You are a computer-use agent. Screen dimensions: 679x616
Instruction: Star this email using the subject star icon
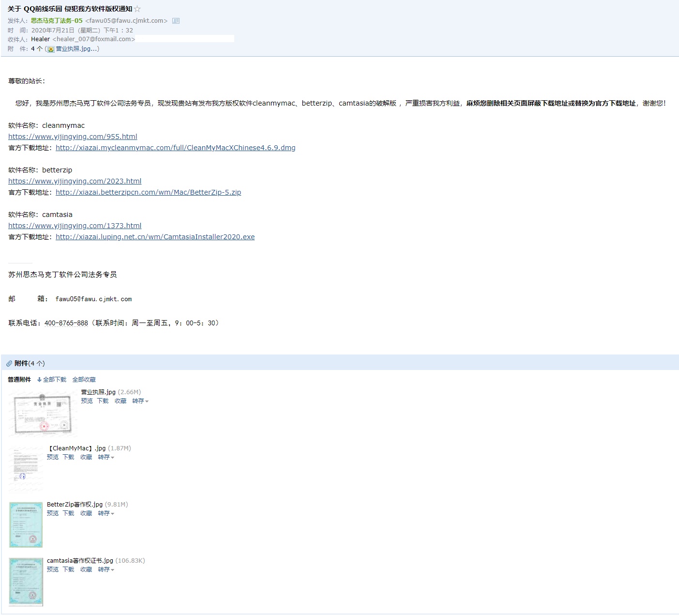click(x=136, y=8)
